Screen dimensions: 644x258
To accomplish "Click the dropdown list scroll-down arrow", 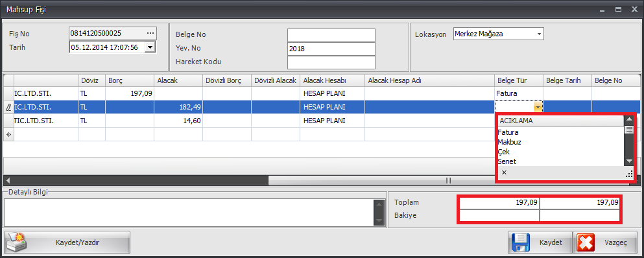I will coord(629,161).
